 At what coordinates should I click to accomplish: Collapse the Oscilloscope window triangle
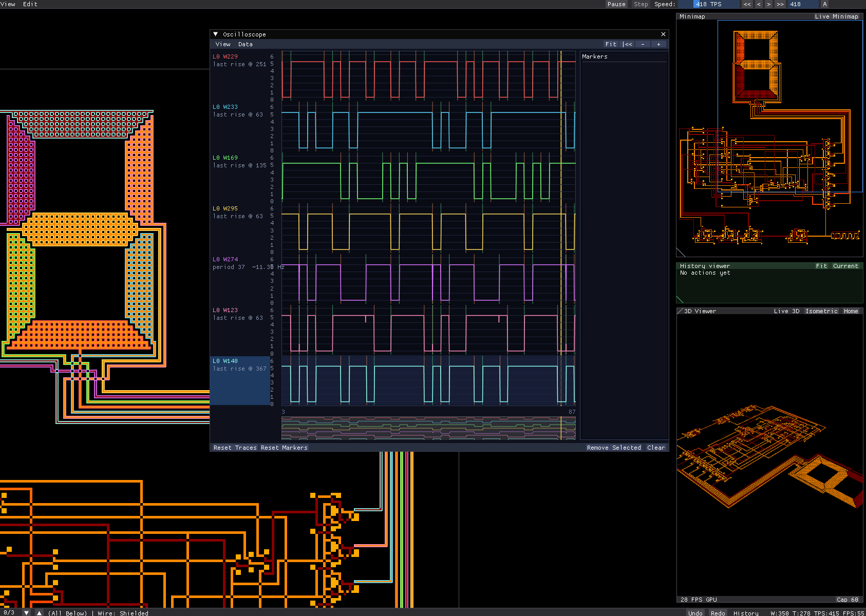click(216, 34)
